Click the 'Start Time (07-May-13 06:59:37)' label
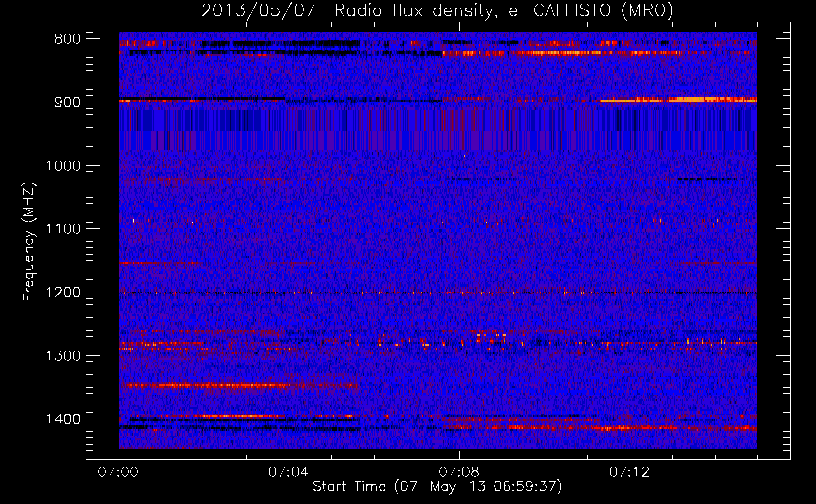This screenshot has width=816, height=504. pos(437,487)
